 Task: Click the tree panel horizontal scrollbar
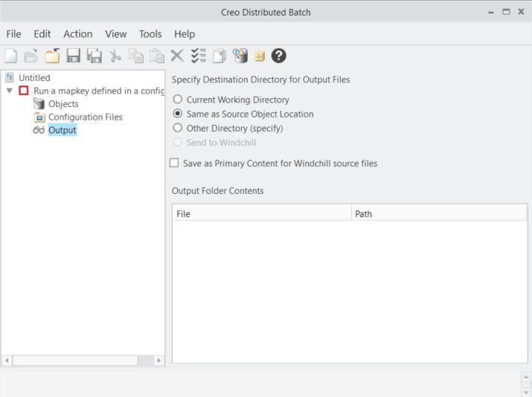[x=74, y=361]
